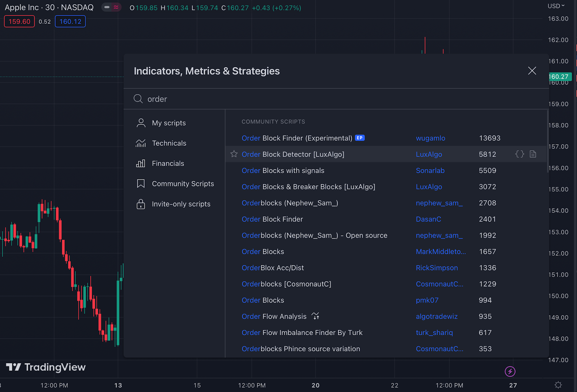Switch to Invite-only scripts category
Viewport: 577px width, 392px height.
(181, 203)
